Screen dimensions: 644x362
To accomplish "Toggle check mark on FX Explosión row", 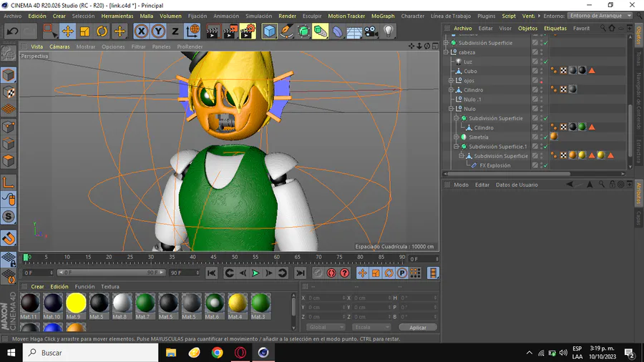I will [545, 165].
